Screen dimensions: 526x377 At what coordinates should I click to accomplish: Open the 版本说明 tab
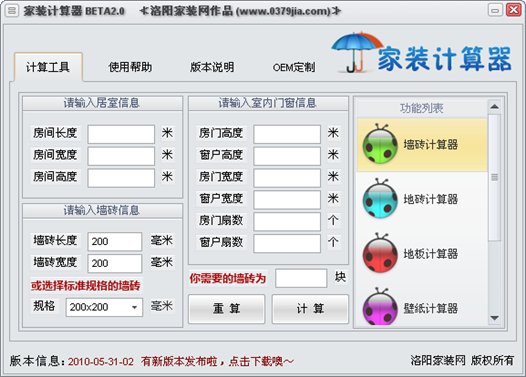click(212, 67)
